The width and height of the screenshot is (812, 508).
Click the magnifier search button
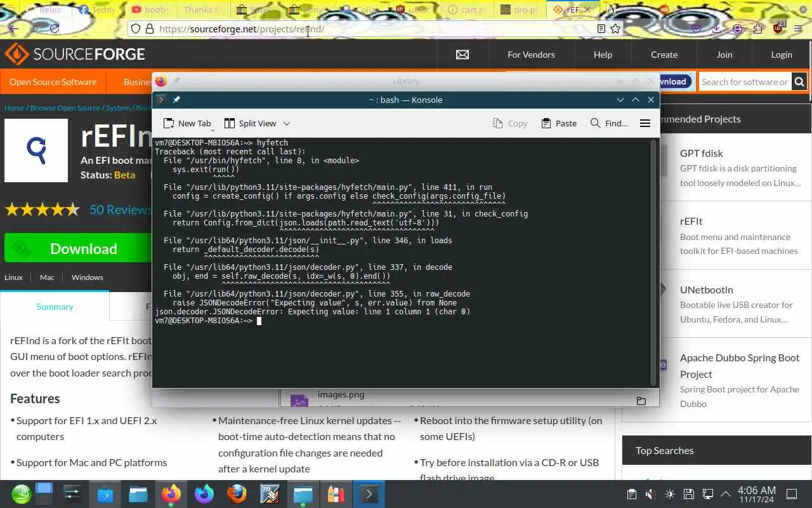799,82
